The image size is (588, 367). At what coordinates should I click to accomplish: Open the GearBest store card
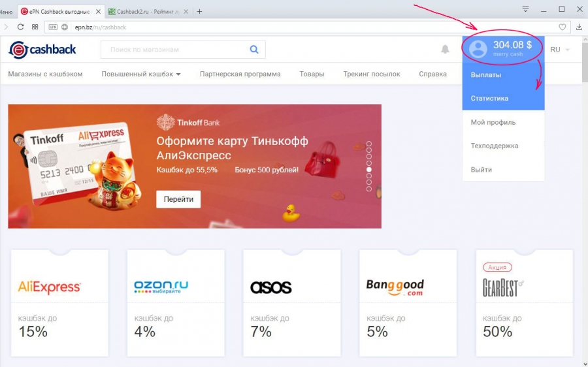click(524, 303)
